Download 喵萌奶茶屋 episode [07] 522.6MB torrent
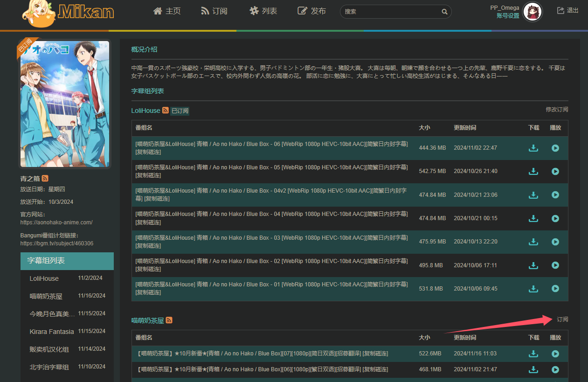The width and height of the screenshot is (588, 382). pyautogui.click(x=533, y=354)
